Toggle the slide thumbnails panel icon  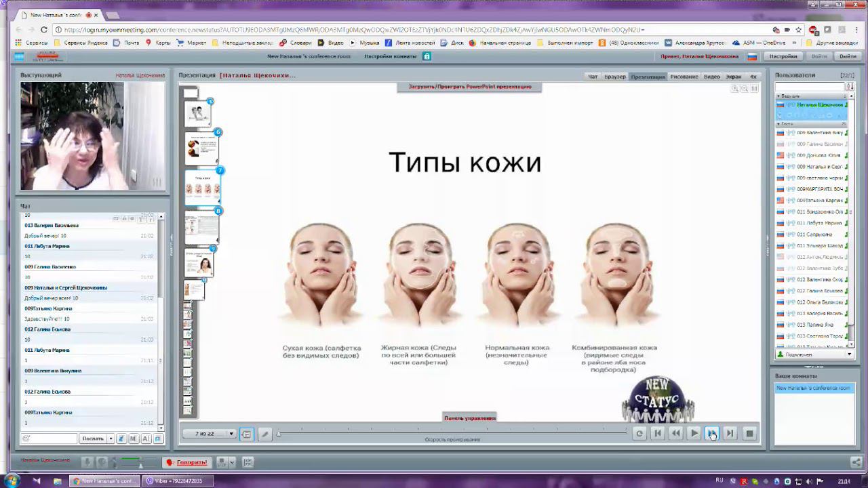tap(246, 434)
